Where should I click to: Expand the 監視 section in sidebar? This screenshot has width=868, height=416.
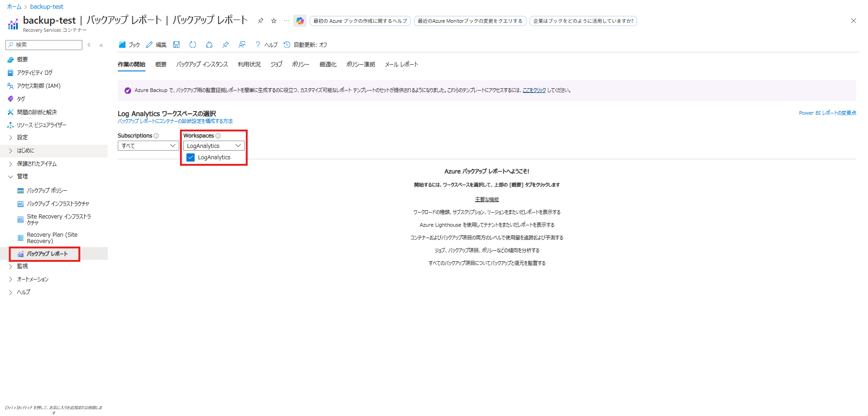coord(22,266)
